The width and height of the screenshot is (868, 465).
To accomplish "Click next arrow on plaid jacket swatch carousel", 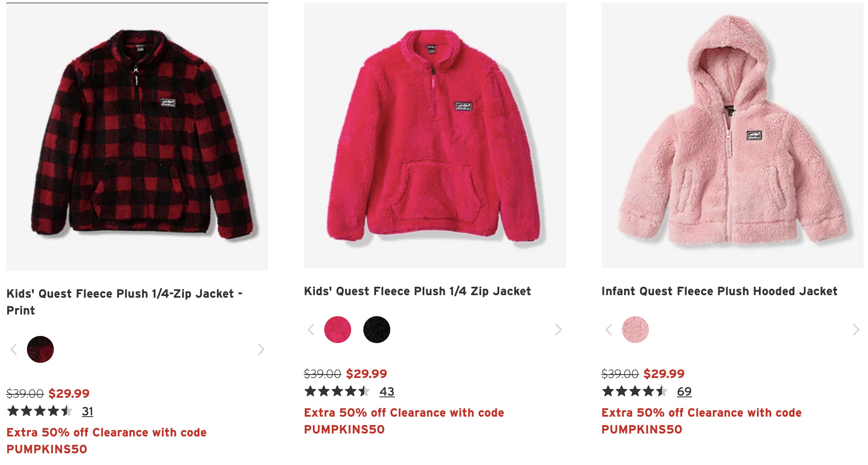I will 261,349.
